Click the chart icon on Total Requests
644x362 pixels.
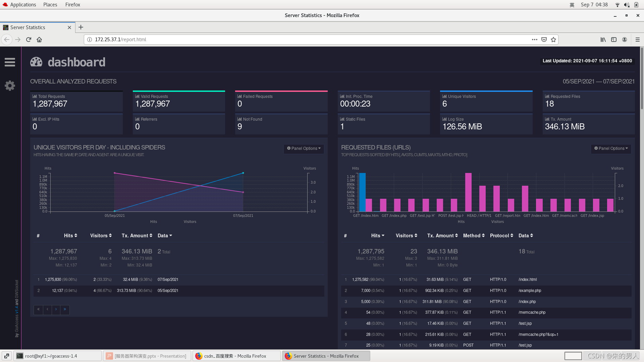coord(35,96)
